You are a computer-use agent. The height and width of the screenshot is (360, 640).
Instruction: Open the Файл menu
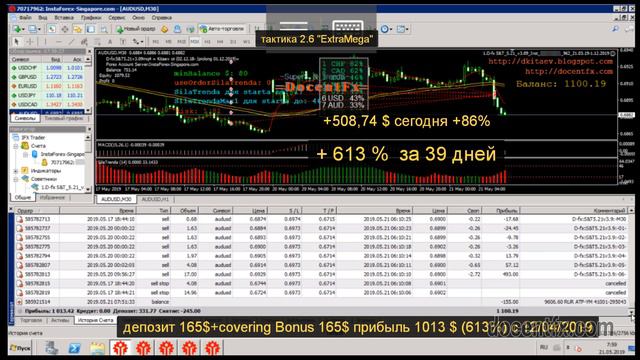point(25,18)
